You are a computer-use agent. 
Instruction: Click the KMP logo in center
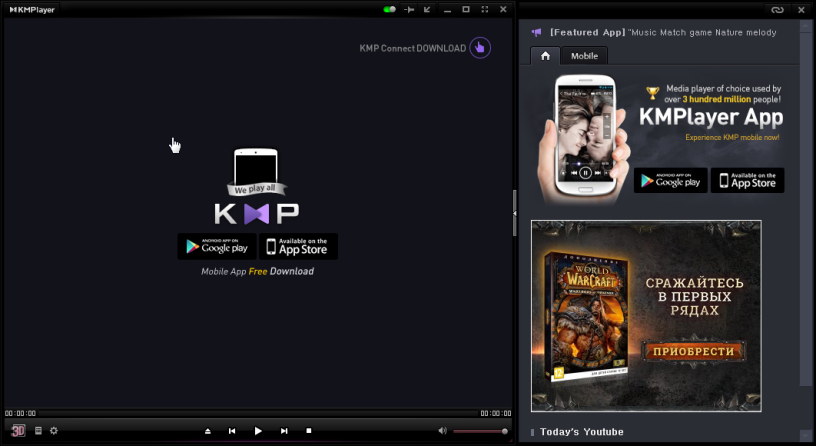257,213
